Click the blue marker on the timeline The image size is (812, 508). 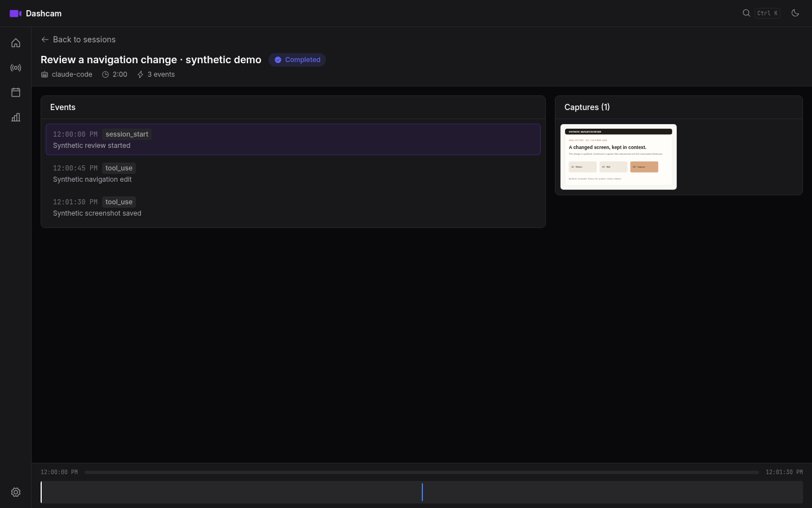pyautogui.click(x=422, y=492)
